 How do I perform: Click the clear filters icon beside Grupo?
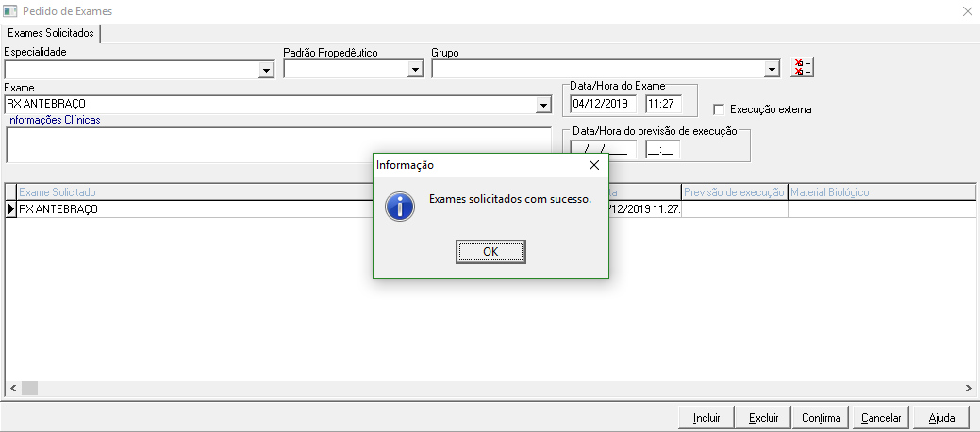(x=802, y=67)
